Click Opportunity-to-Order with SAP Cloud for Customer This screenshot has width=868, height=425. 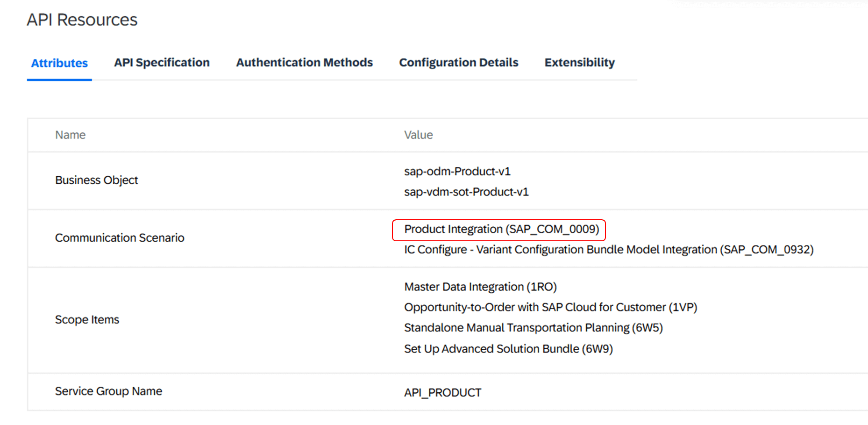click(550, 307)
